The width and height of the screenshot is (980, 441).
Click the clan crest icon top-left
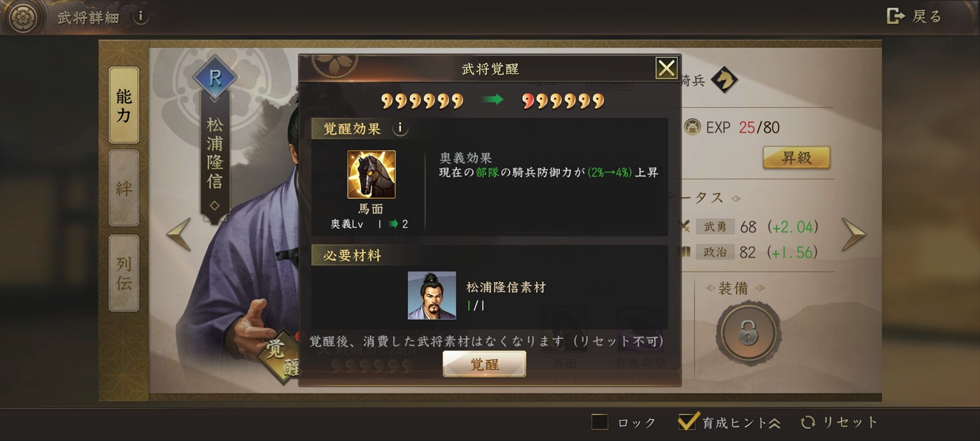point(23,17)
